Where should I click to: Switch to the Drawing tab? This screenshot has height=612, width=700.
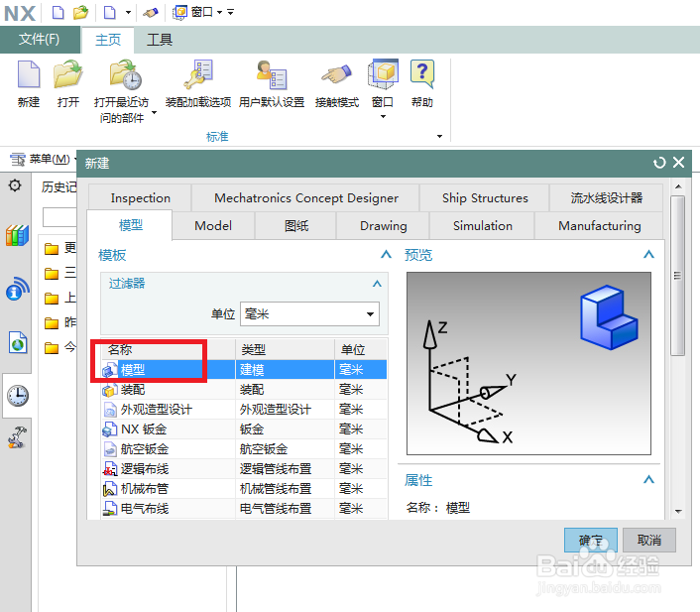tap(384, 225)
